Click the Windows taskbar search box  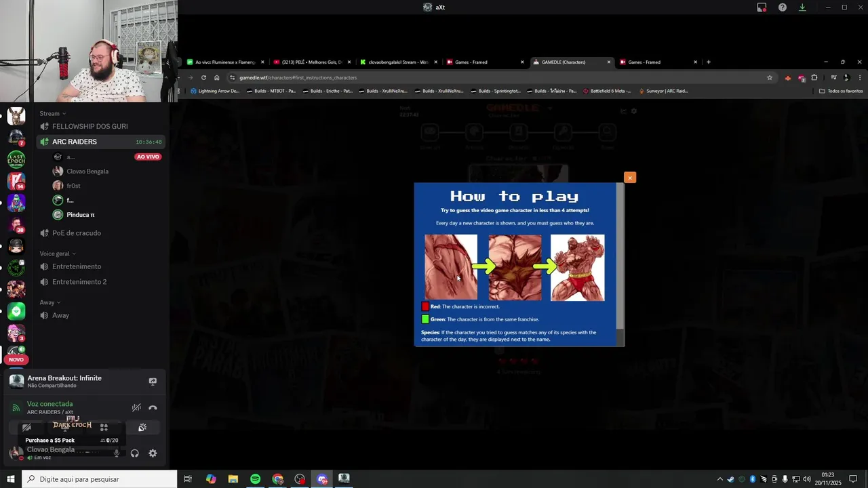coord(100,479)
